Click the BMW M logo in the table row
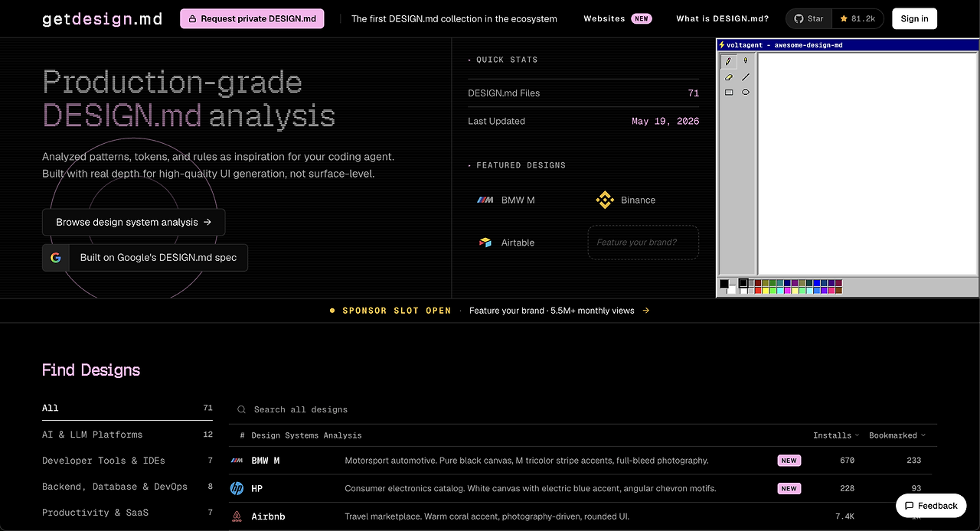The image size is (980, 531). click(x=237, y=461)
